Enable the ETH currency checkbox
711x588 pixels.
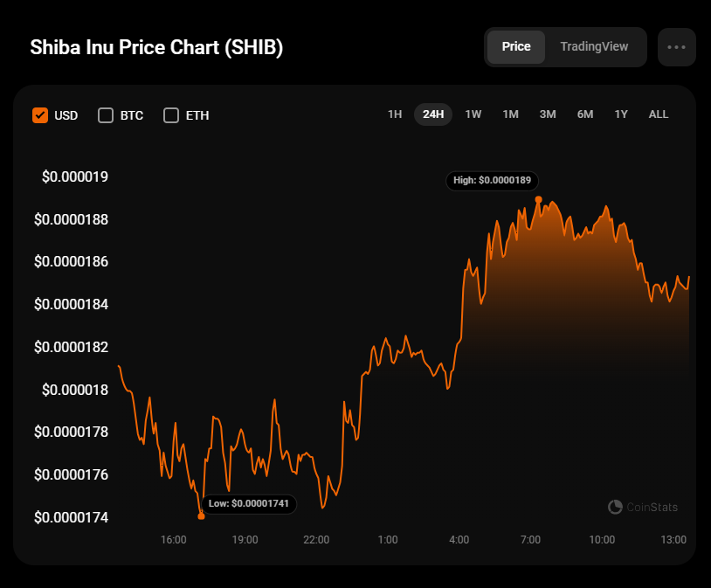(x=171, y=115)
